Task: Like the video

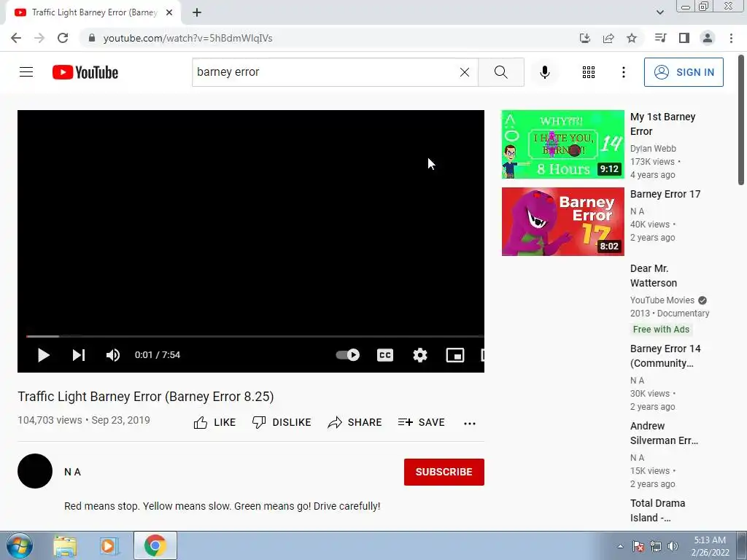Action: coord(214,422)
